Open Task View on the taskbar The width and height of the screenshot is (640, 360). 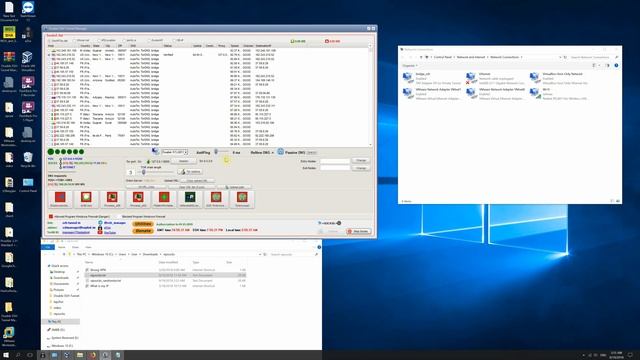point(30,355)
